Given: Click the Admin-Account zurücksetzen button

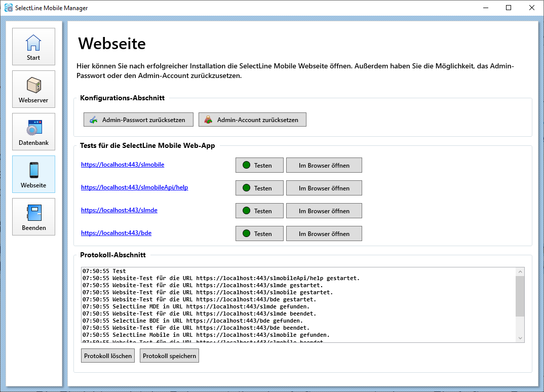Looking at the screenshot, I should pyautogui.click(x=252, y=120).
